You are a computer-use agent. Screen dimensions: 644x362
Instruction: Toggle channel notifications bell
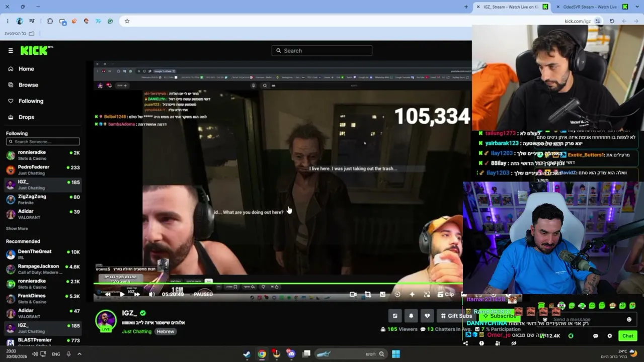pyautogui.click(x=411, y=316)
